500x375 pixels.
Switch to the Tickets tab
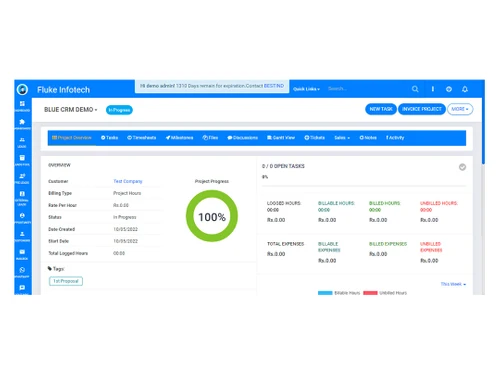pos(314,138)
